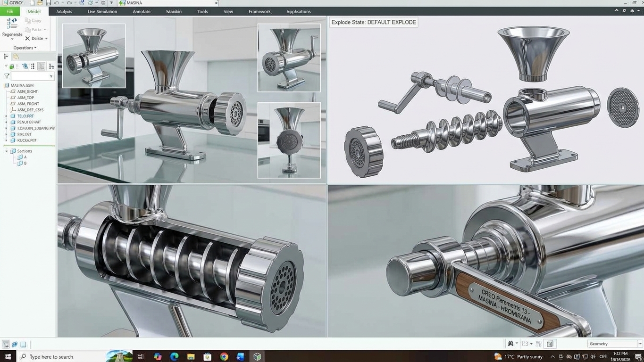The image size is (644, 362).
Task: Collapse the Sections tree node
Action: coord(7,151)
